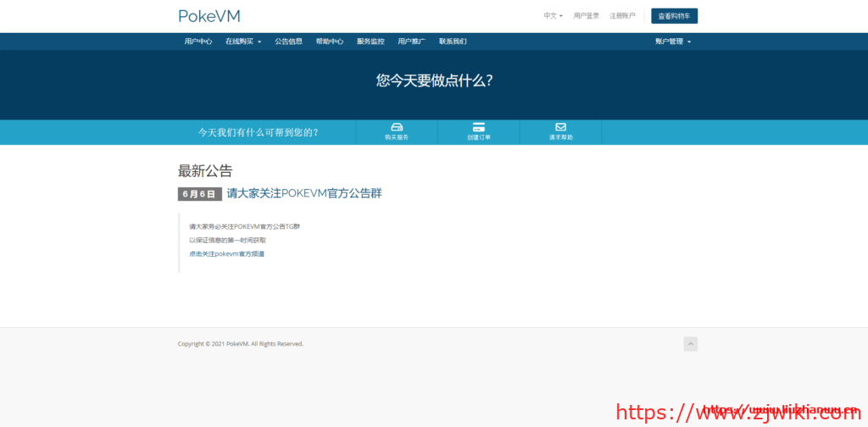
Task: Expand the 在线购买 dropdown menu
Action: coord(243,42)
